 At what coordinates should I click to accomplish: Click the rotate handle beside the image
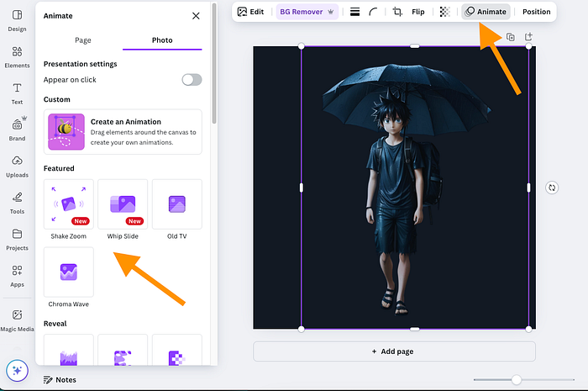pyautogui.click(x=552, y=188)
